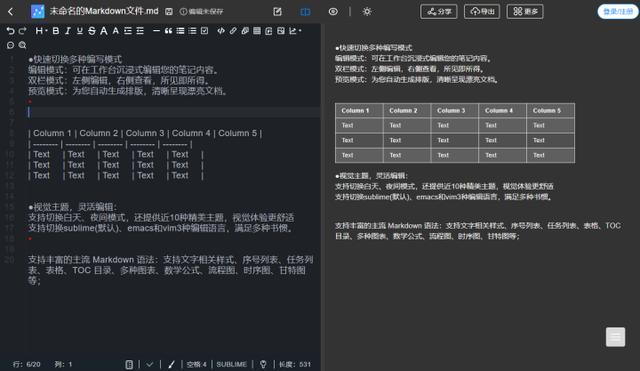Apply bold formatting with the B icon
This screenshot has width=640, height=371.
[x=56, y=31]
